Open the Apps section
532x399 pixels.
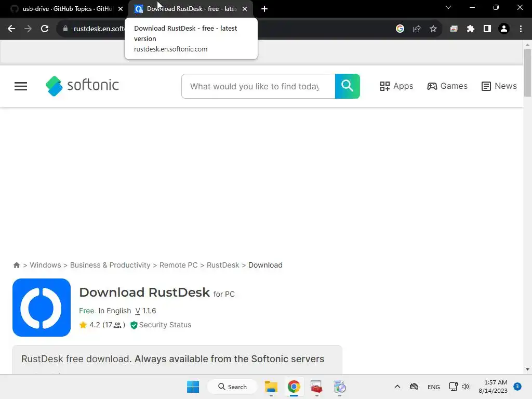(x=396, y=86)
